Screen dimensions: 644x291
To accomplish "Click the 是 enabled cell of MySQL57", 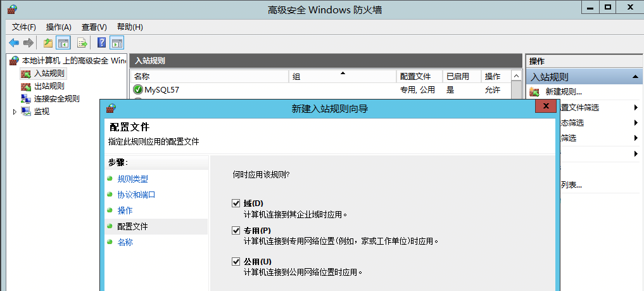I will 451,89.
